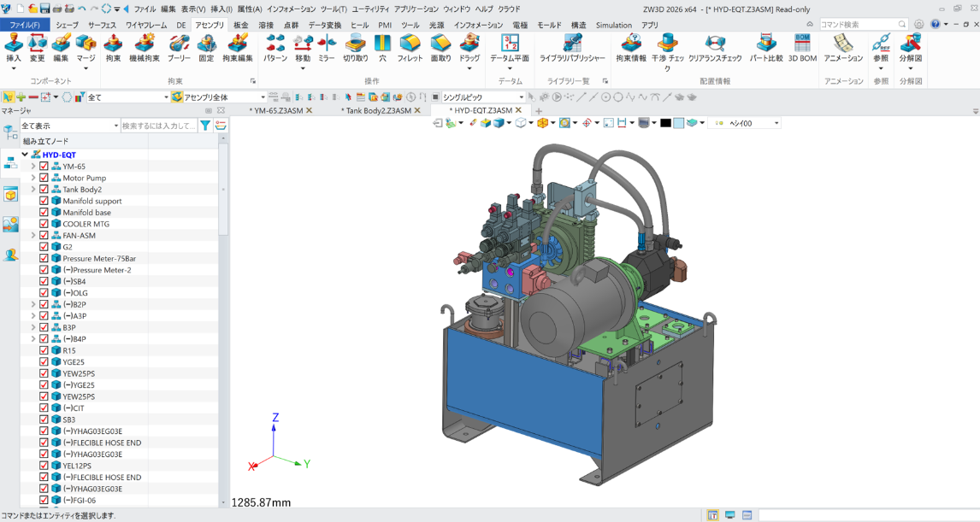Click the black color swatch in view toolbar
980x522 pixels.
click(665, 123)
